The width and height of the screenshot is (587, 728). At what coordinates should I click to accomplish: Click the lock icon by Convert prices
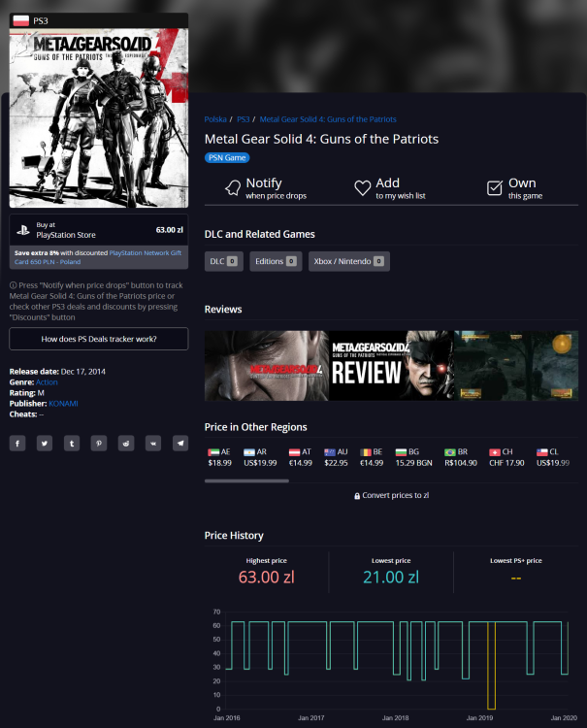[x=357, y=496]
